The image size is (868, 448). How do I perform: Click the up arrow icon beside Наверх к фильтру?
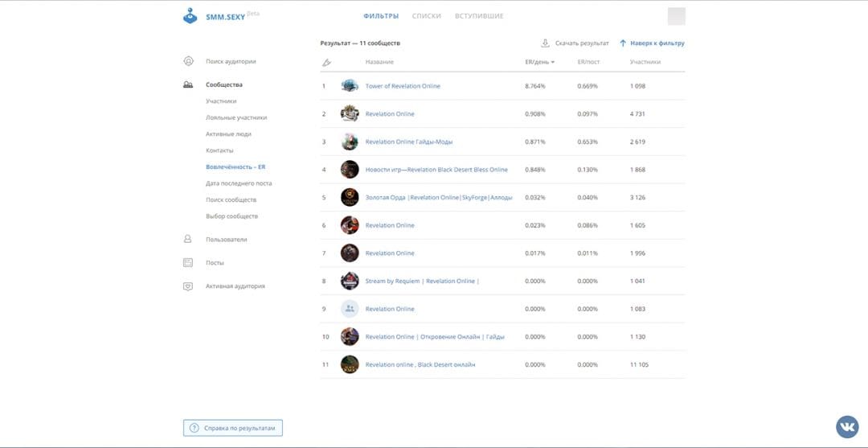point(623,43)
